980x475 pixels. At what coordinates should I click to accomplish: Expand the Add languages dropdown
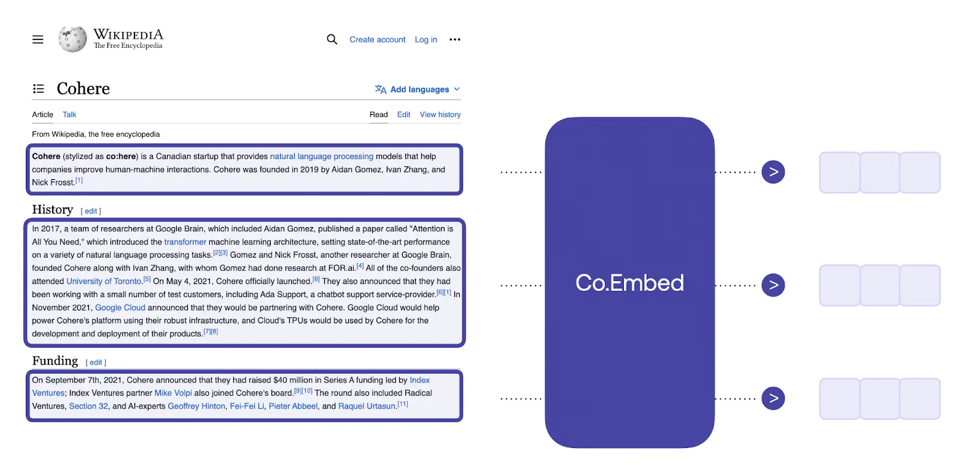(418, 90)
